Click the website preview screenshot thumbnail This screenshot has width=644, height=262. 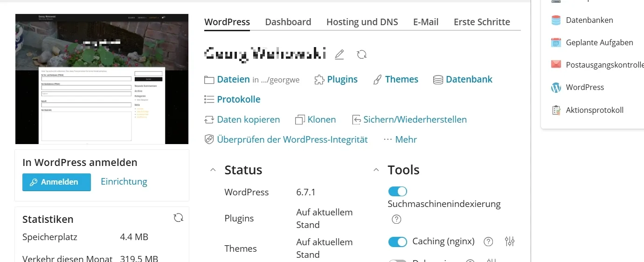pos(102,79)
